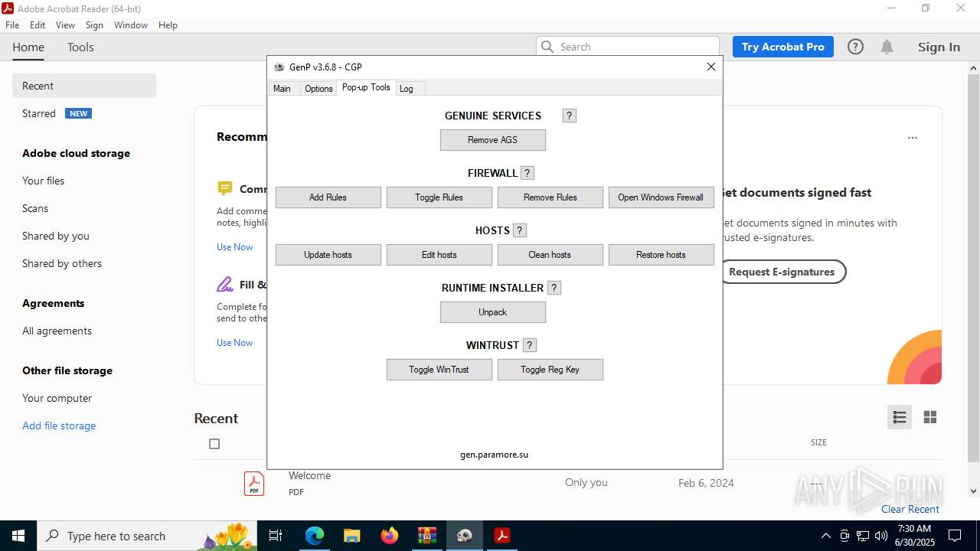Click the Toggle Reg Key button
980x551 pixels.
(550, 370)
